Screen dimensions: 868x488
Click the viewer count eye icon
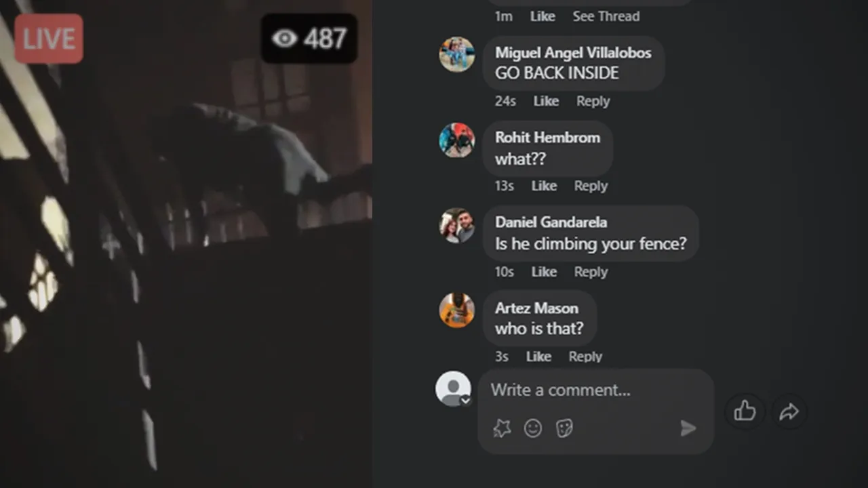(285, 39)
